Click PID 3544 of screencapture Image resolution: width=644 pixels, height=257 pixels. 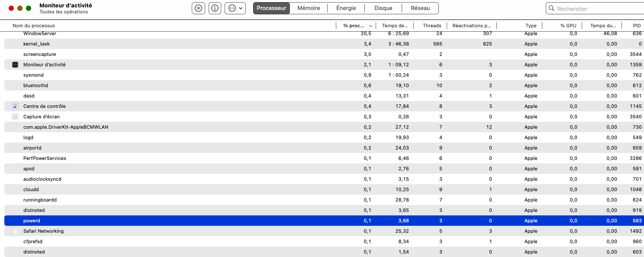(x=635, y=54)
